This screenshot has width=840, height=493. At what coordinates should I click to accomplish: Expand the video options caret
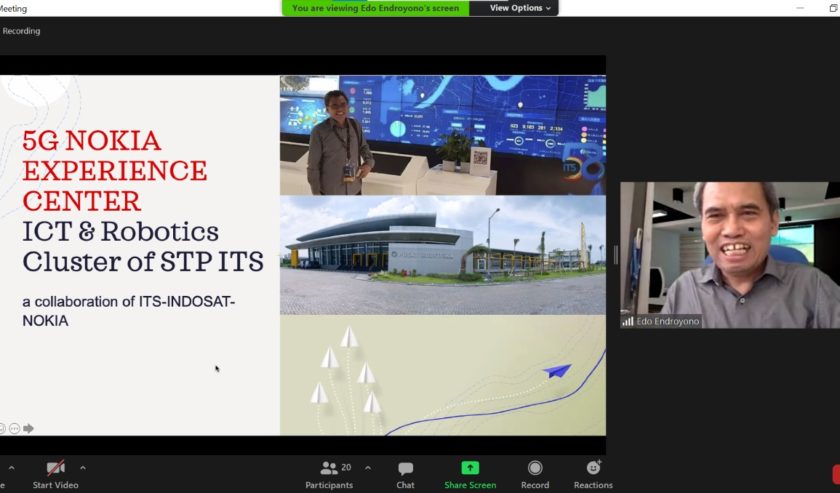pos(83,468)
